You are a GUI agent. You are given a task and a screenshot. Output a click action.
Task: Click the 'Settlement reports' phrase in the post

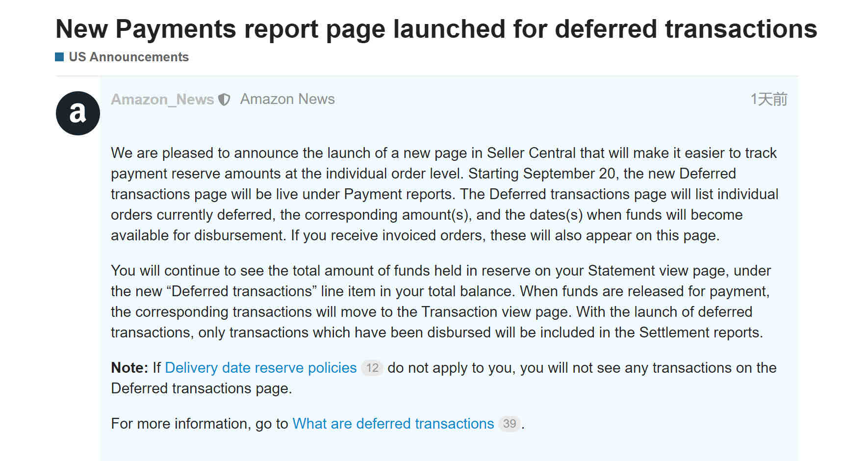tap(700, 333)
